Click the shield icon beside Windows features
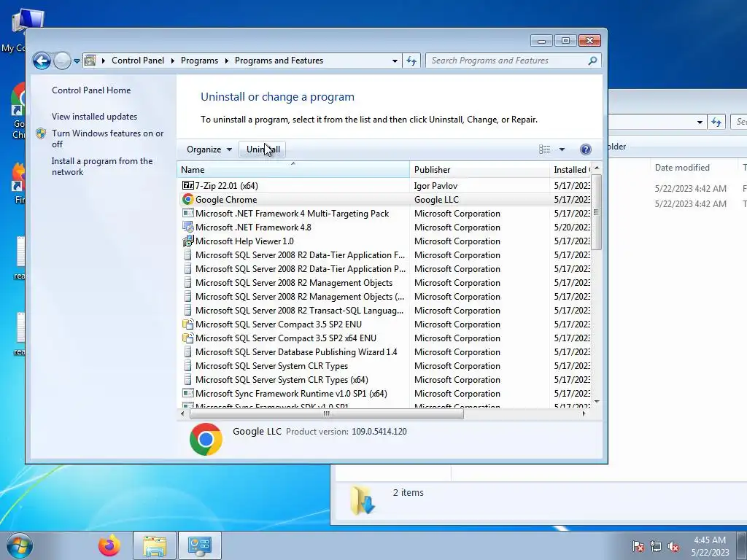The height and width of the screenshot is (560, 747). coord(41,134)
